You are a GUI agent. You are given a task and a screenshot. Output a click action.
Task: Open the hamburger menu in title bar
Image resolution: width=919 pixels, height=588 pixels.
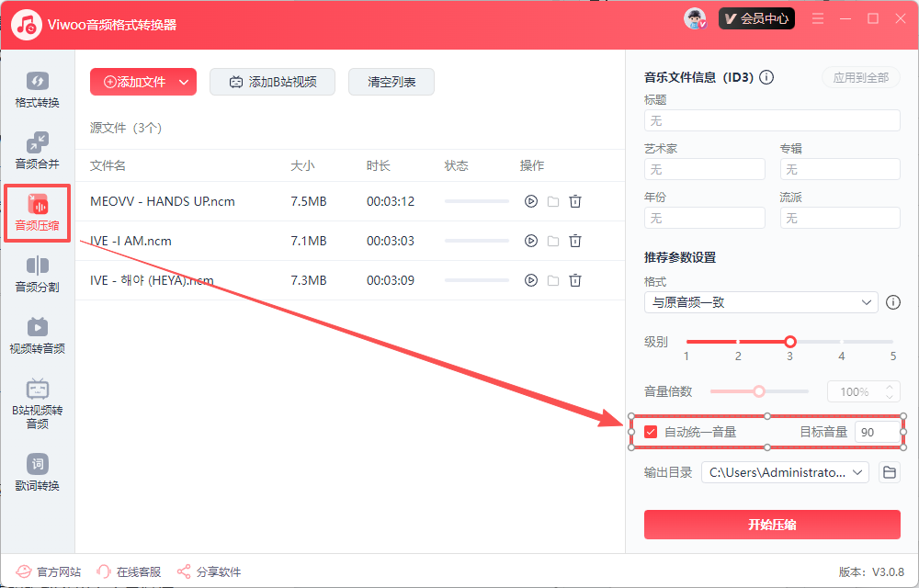(x=818, y=19)
